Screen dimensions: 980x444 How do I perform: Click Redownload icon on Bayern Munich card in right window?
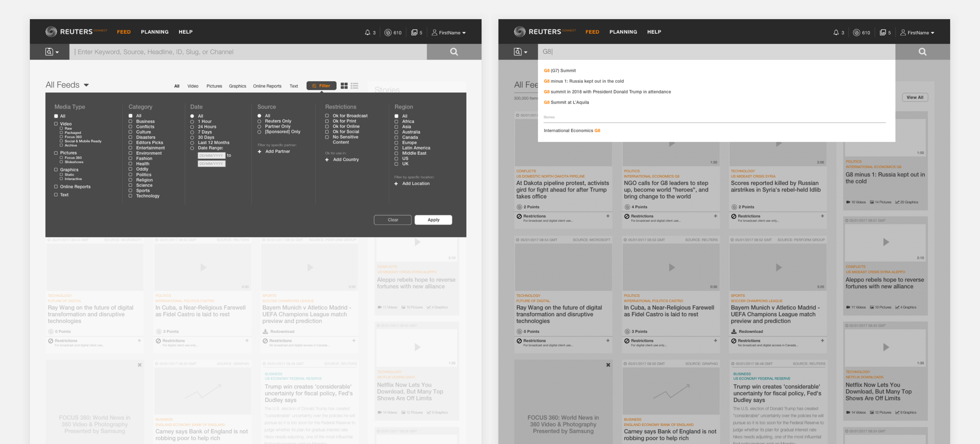[x=734, y=332]
